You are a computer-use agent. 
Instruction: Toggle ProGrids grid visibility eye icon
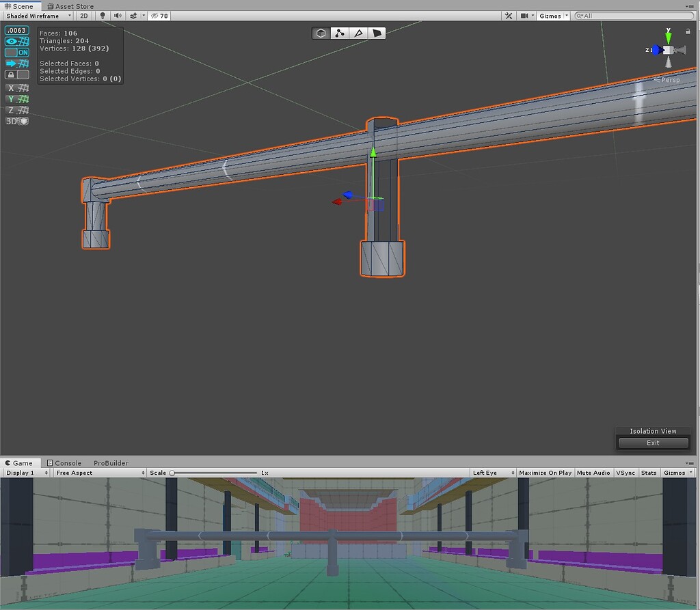pyautogui.click(x=17, y=41)
